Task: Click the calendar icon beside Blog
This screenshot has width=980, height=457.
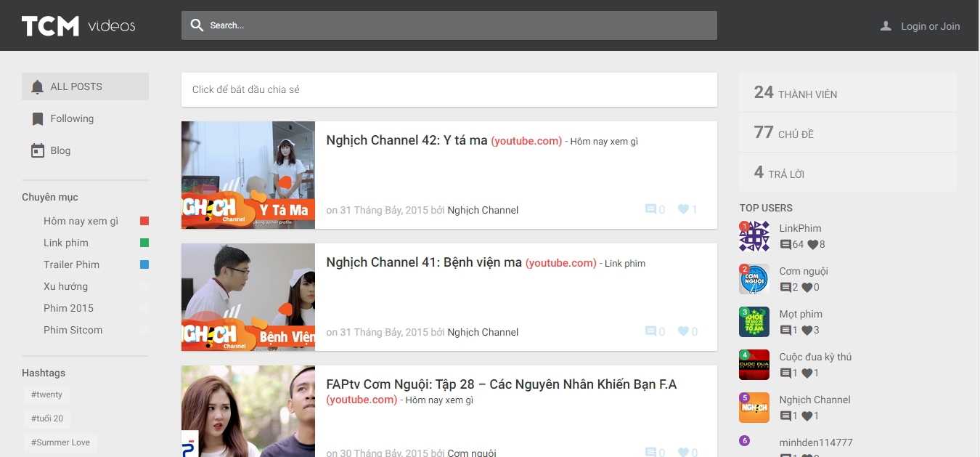Action: [x=38, y=150]
